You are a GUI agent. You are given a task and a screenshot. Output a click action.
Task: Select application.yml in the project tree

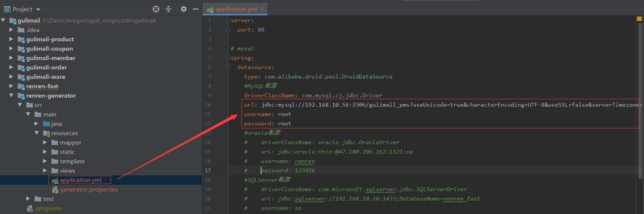pyautogui.click(x=81, y=180)
